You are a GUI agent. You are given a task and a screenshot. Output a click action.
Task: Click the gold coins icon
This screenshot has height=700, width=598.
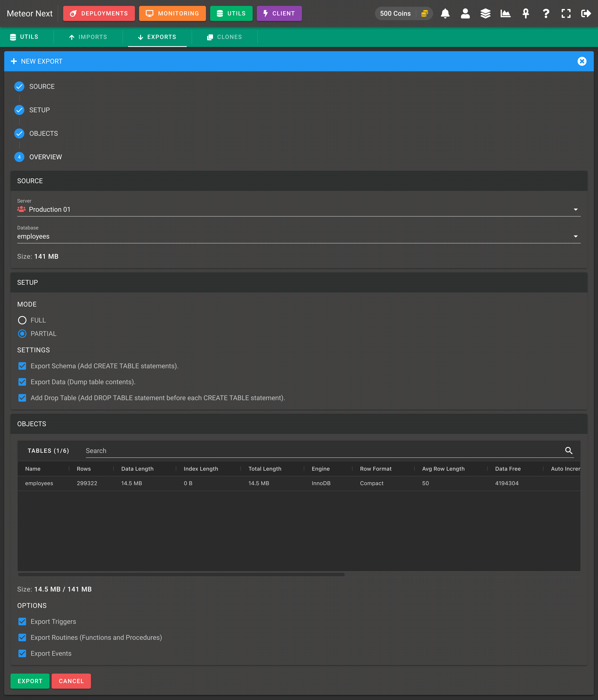[425, 14]
